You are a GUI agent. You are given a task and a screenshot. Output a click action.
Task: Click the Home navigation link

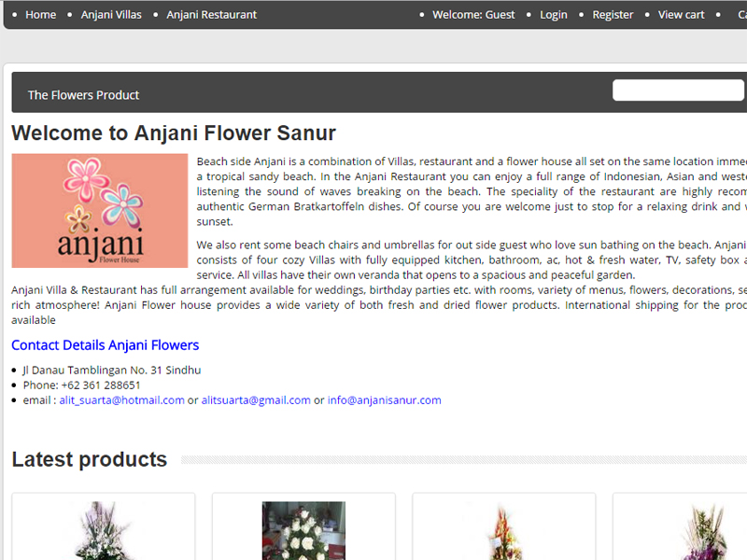coord(40,15)
